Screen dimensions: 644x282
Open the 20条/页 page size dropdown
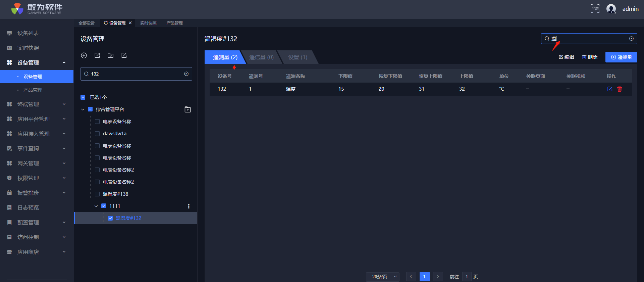tap(383, 277)
